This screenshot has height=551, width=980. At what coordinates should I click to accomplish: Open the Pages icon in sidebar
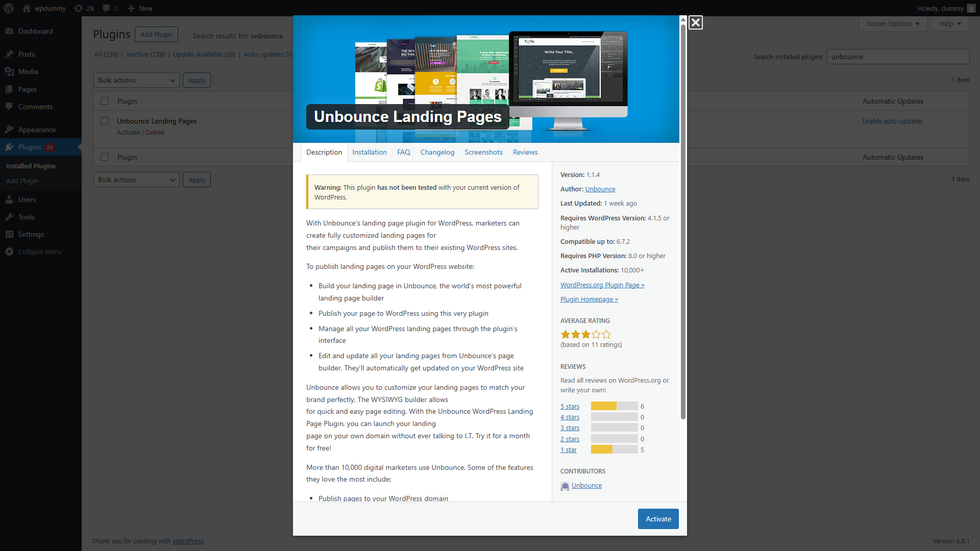point(9,89)
